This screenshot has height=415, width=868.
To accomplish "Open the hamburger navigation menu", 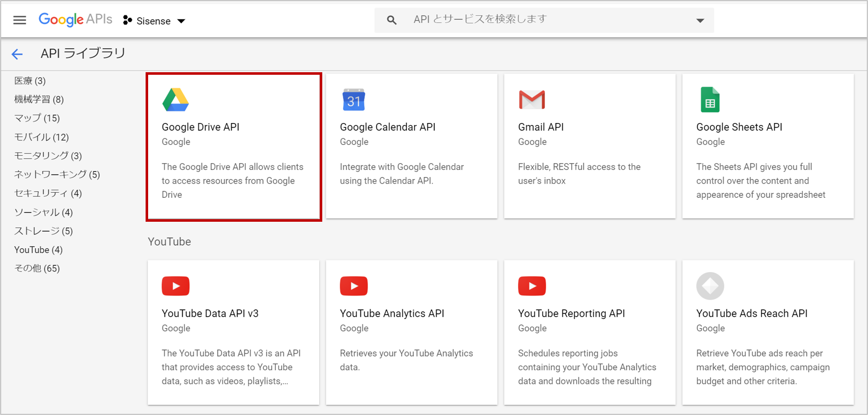I will click(20, 20).
